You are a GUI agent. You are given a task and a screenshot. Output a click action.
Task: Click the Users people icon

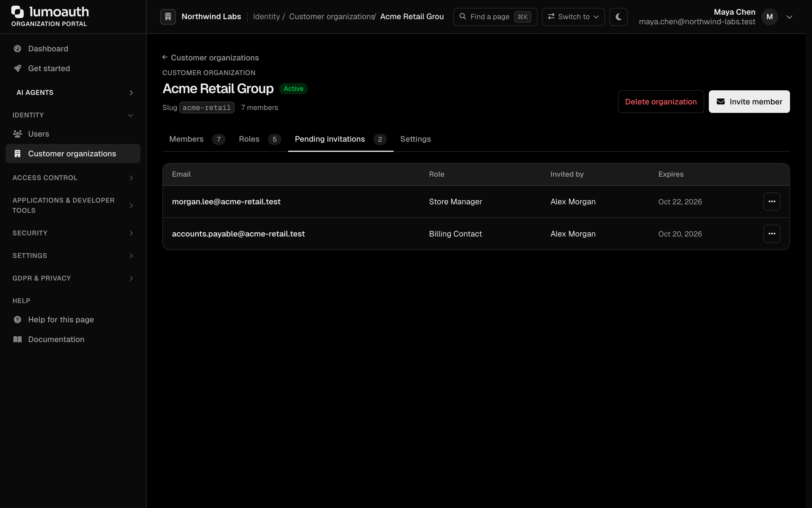(17, 134)
